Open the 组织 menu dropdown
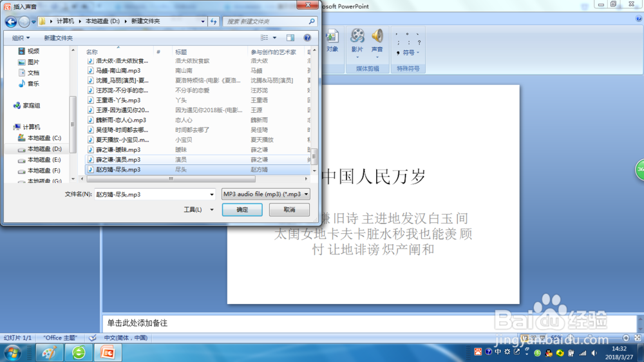Image resolution: width=644 pixels, height=362 pixels. pos(21,38)
